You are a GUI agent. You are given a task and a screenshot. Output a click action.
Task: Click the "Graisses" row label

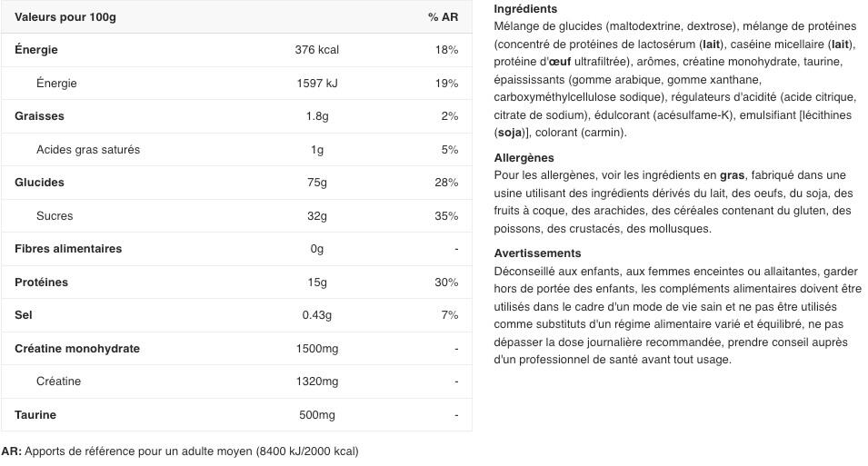pos(39,116)
